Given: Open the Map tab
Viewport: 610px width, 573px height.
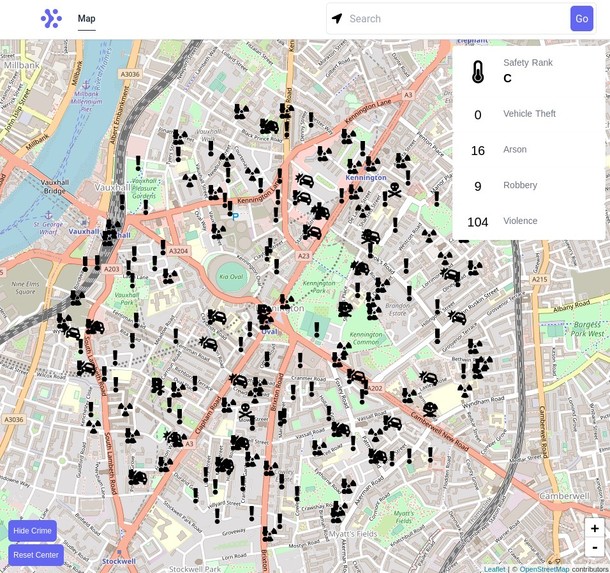Looking at the screenshot, I should [86, 18].
